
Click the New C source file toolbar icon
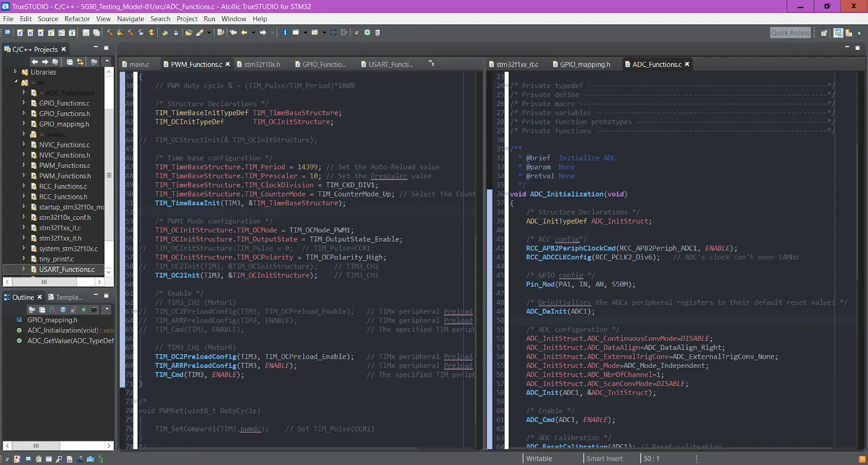coord(20,33)
